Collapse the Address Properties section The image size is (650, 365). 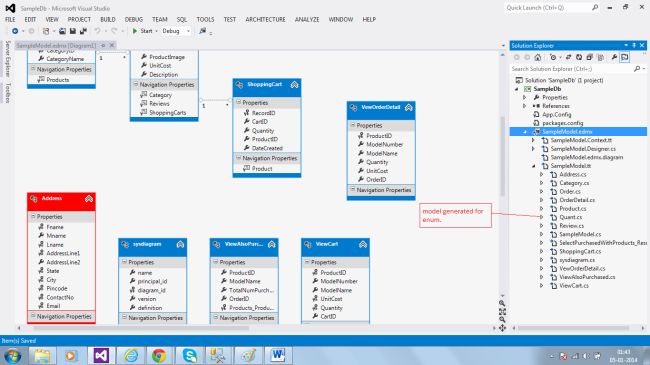(33, 217)
